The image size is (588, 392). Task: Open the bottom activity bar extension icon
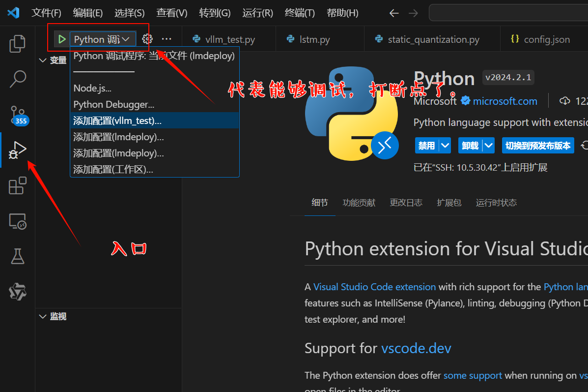pyautogui.click(x=17, y=291)
